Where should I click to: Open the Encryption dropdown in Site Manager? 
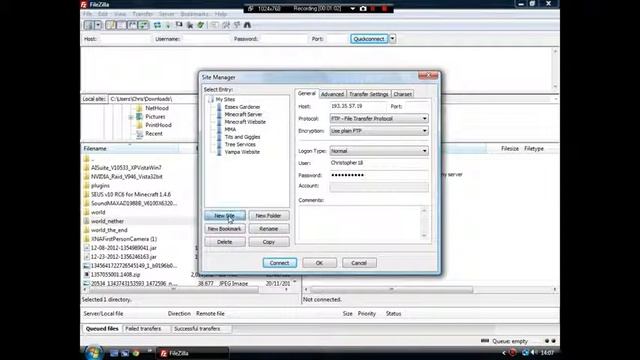pos(379,131)
